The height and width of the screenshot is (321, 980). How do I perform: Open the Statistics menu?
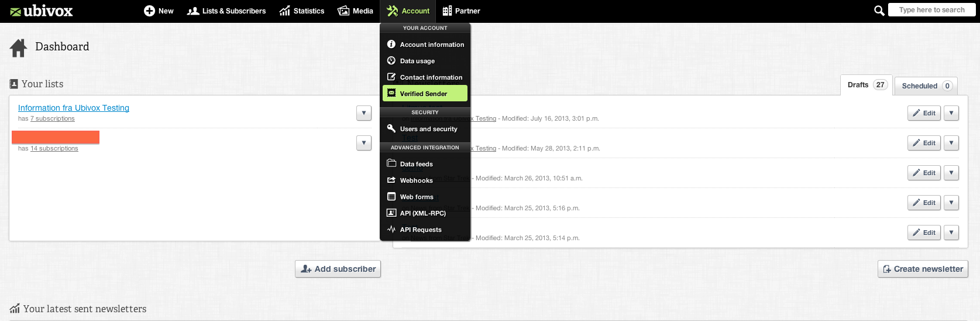tap(302, 11)
